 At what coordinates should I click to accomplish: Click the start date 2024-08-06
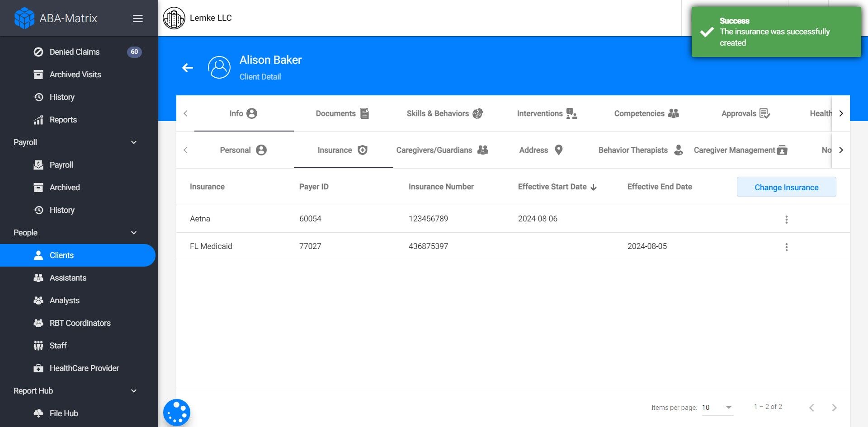(x=538, y=219)
